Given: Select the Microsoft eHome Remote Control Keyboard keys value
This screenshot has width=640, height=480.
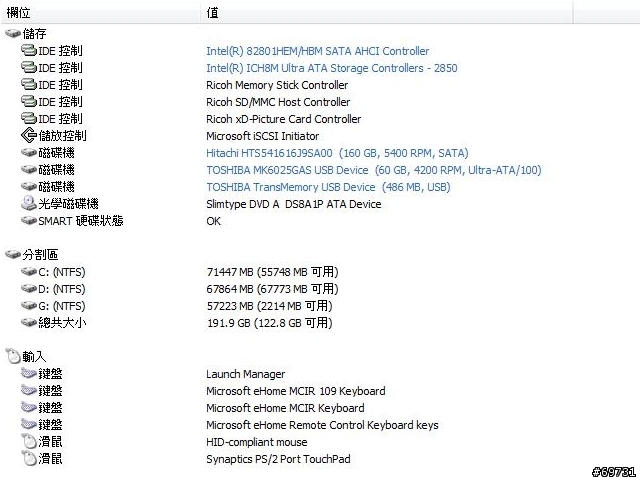Looking at the screenshot, I should (x=322, y=425).
